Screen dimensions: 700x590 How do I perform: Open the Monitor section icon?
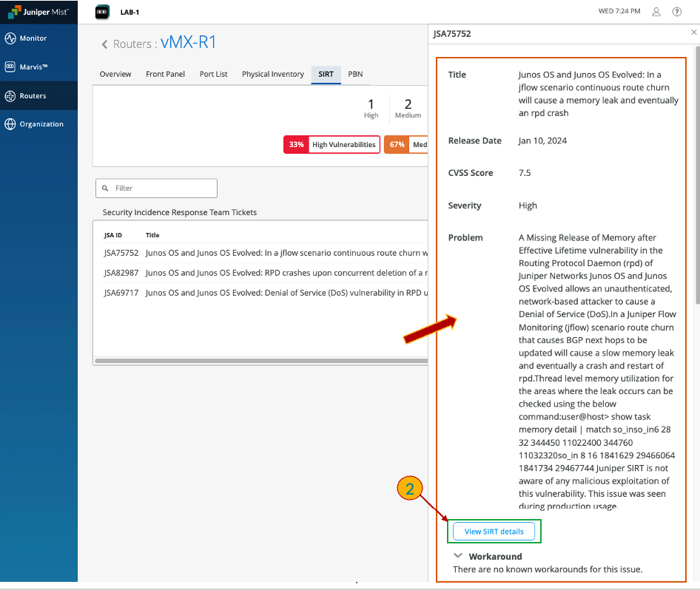tap(10, 38)
